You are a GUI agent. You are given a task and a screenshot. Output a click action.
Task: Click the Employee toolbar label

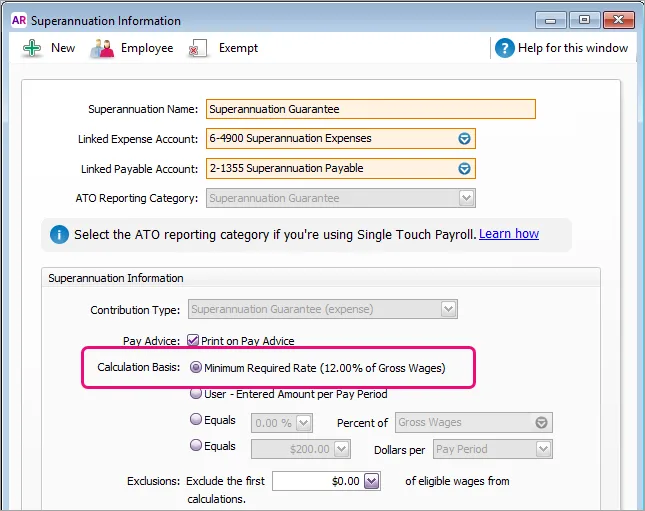(x=147, y=48)
